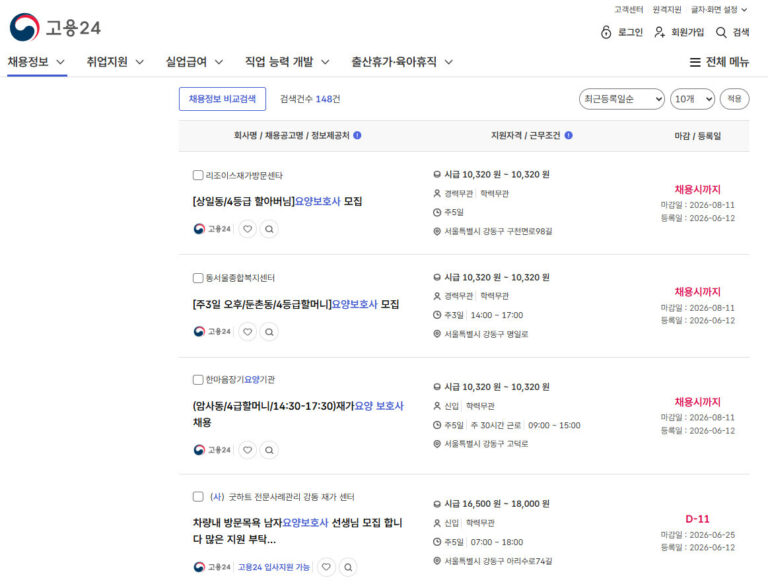Open the [주3일 오후/둔촌동/4등급할머니]요양보호사 모집 posting
Viewport: 768px width, 584px height.
click(296, 304)
